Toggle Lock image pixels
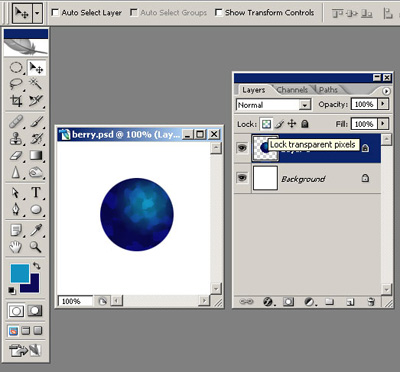400x372 pixels. pos(280,124)
